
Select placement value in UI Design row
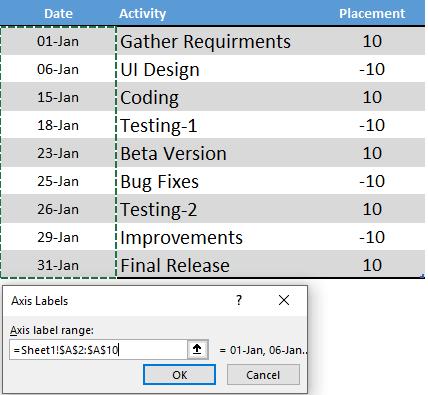(x=372, y=69)
